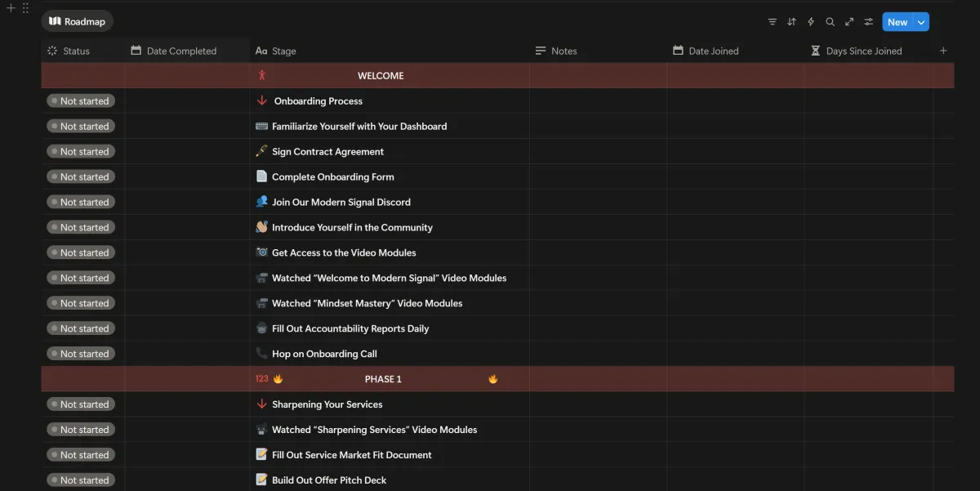Click the pedestrian icon in WELCOME row
Image resolution: width=980 pixels, height=491 pixels.
[x=262, y=75]
